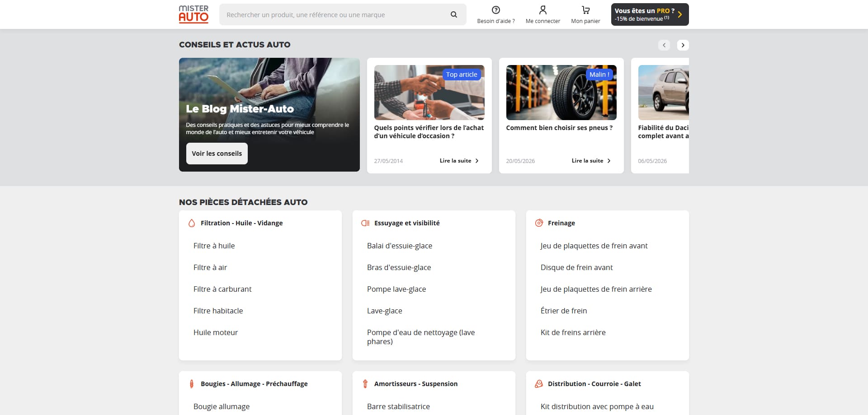Click the headlight icon beside Essuyage et visibilité
Screen dimensions: 868x415
(365, 223)
